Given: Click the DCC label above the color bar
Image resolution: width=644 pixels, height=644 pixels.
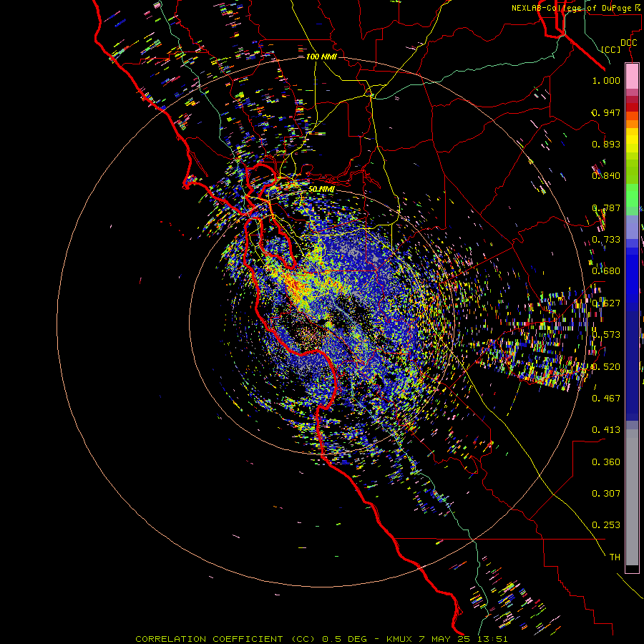Looking at the screenshot, I should click(x=628, y=43).
